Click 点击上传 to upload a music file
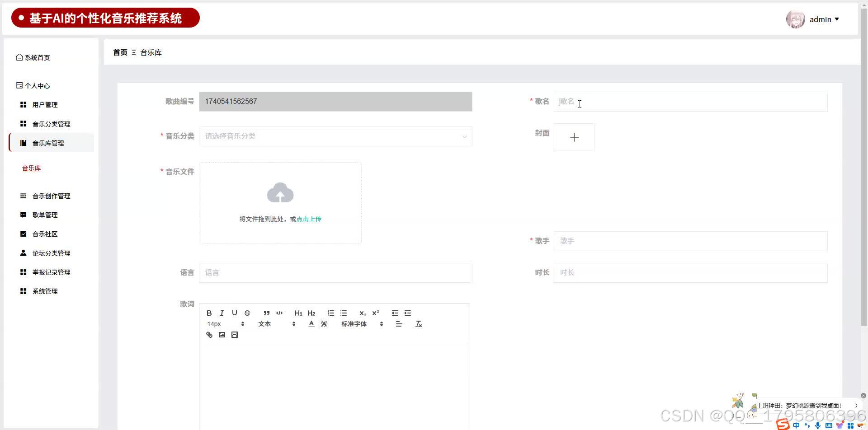 (x=309, y=218)
